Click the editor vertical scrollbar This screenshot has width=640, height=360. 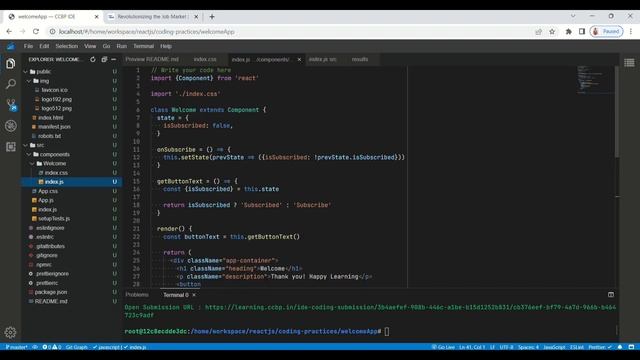617,111
